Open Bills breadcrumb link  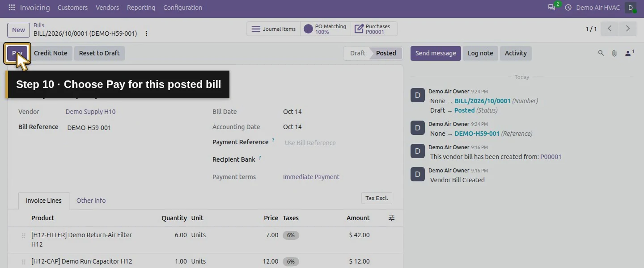click(x=39, y=25)
